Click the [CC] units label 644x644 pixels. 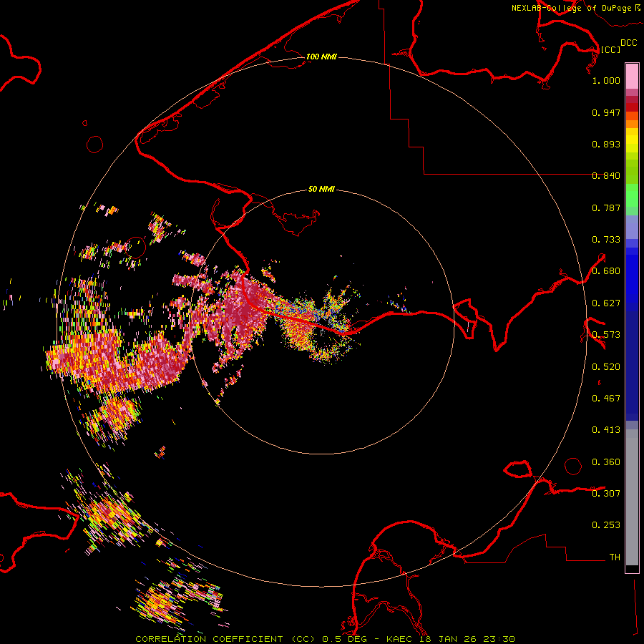(x=610, y=49)
